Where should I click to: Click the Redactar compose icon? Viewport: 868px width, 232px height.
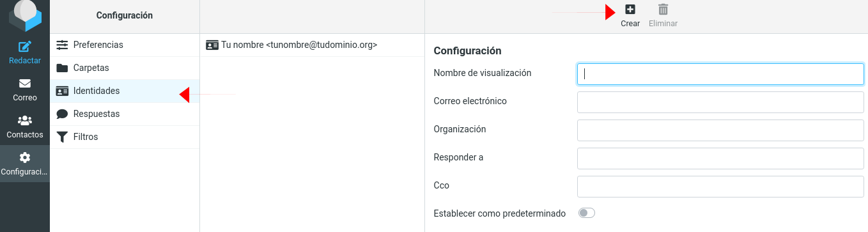point(25,47)
